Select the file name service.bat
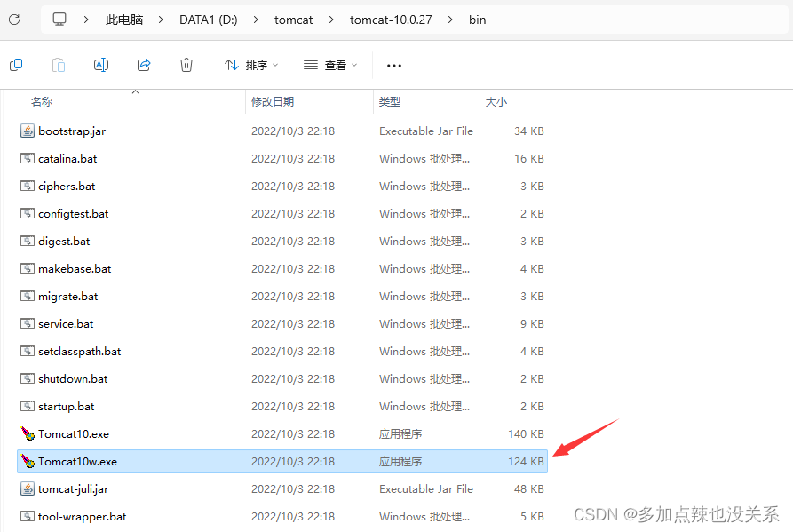 (x=66, y=323)
